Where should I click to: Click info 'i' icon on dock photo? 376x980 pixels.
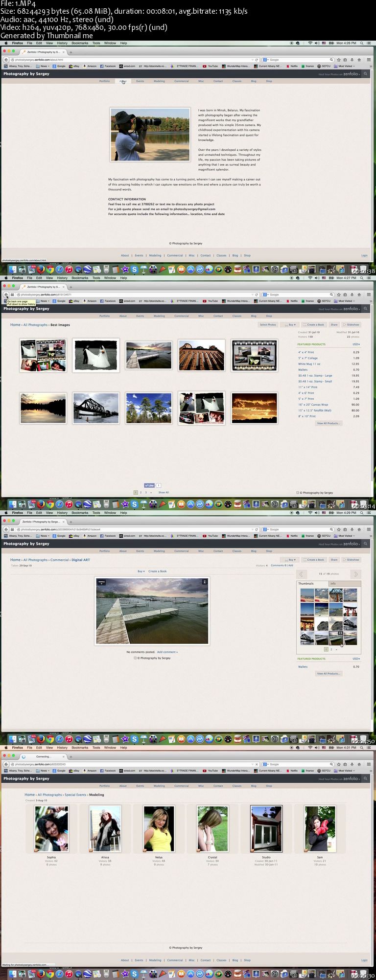205,582
